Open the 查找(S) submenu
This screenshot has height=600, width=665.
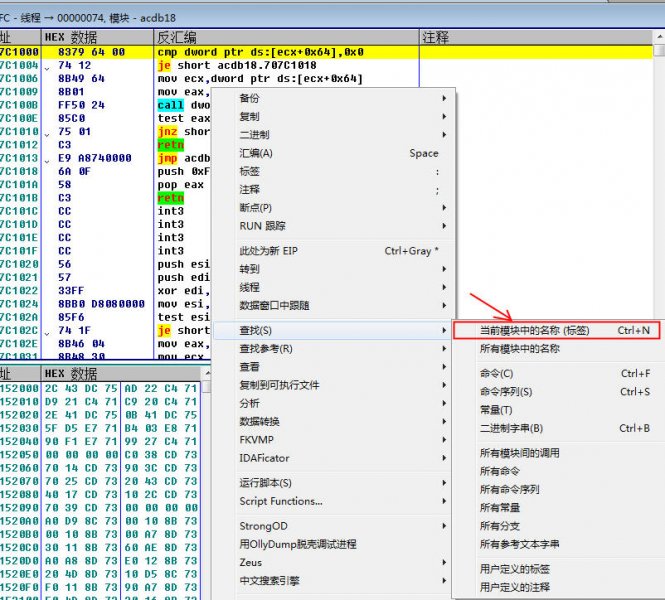click(x=333, y=330)
